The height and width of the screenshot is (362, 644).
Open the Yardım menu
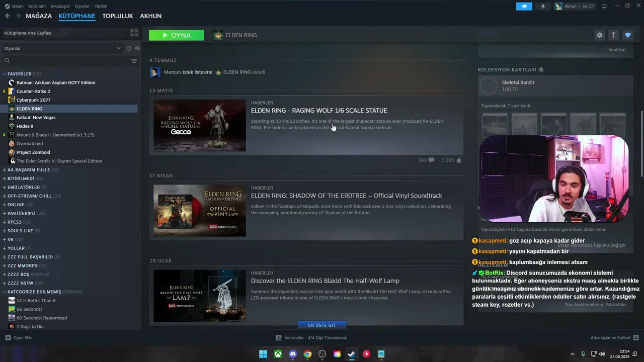101,7
